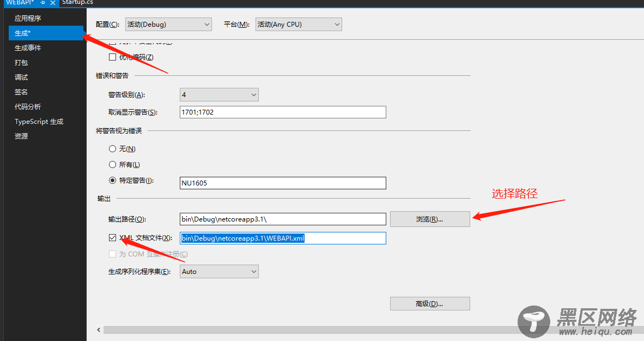Select the 所有(L) radio button
The width and height of the screenshot is (644, 341).
tap(113, 165)
